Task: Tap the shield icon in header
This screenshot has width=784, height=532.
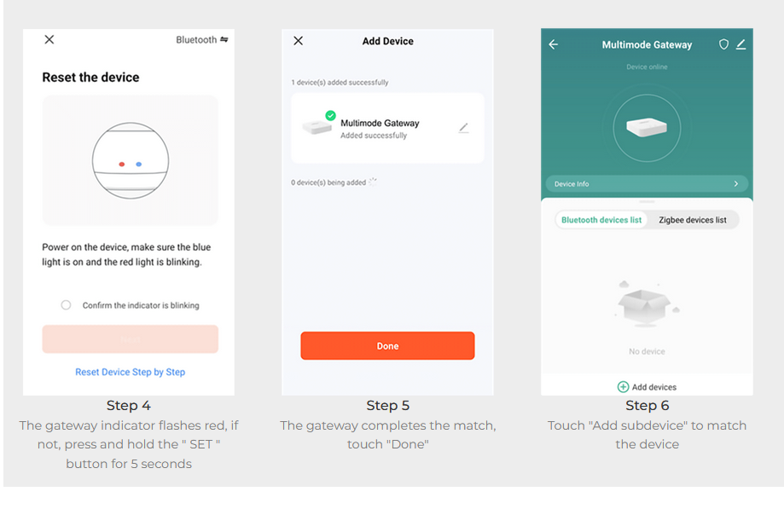Action: click(x=723, y=44)
